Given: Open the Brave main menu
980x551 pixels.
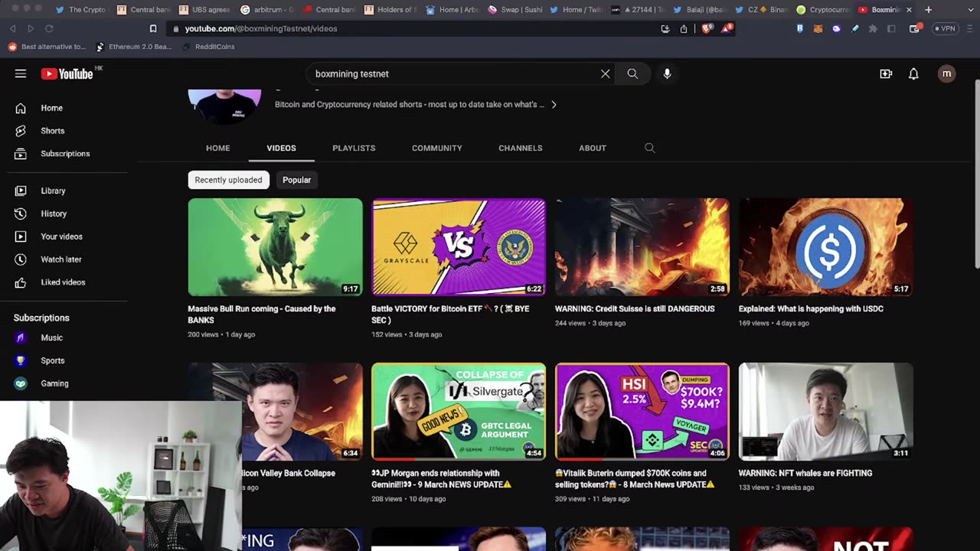Looking at the screenshot, I should (x=970, y=28).
